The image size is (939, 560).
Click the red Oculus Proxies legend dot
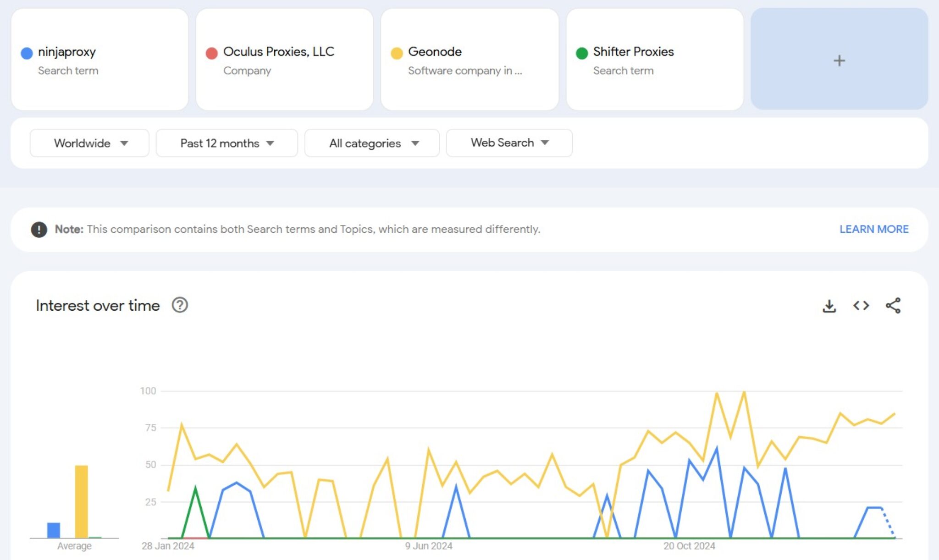[x=211, y=52]
